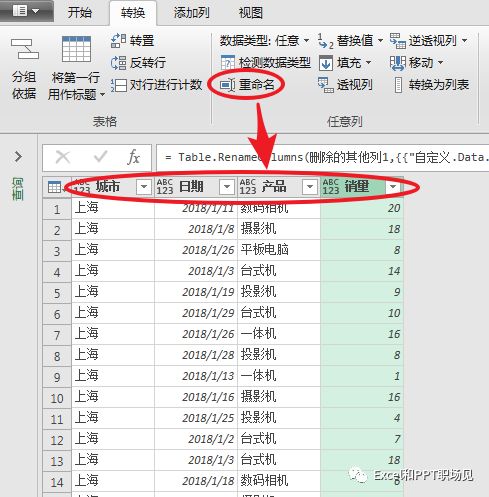This screenshot has width=489, height=497.
Task: Click the 填充 fill icon
Action: [x=325, y=63]
